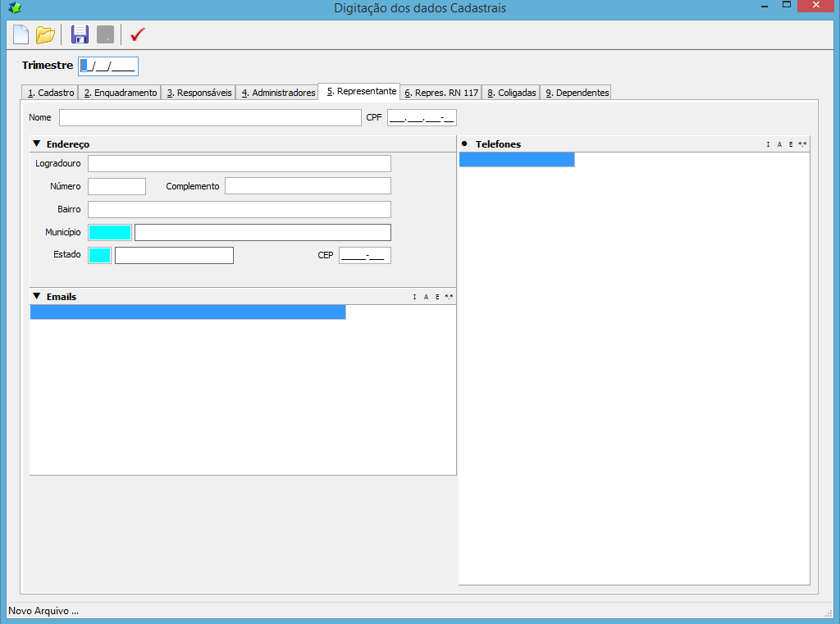Switch to the 8. Coligadas tab
Viewport: 840px width, 624px height.
click(x=511, y=93)
